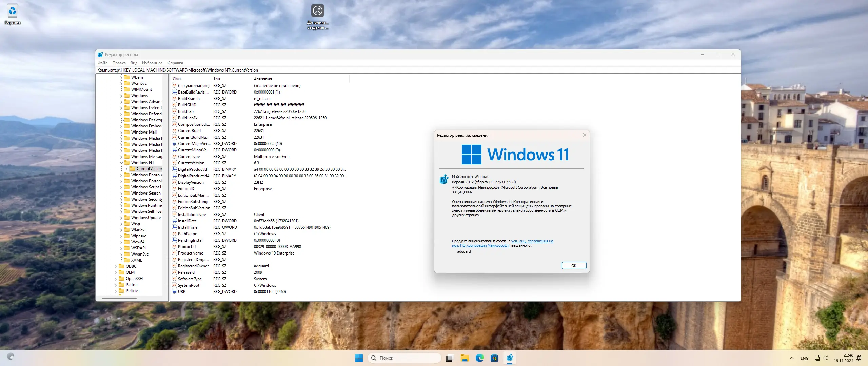
Task: Click the Windows Start button
Action: click(359, 358)
